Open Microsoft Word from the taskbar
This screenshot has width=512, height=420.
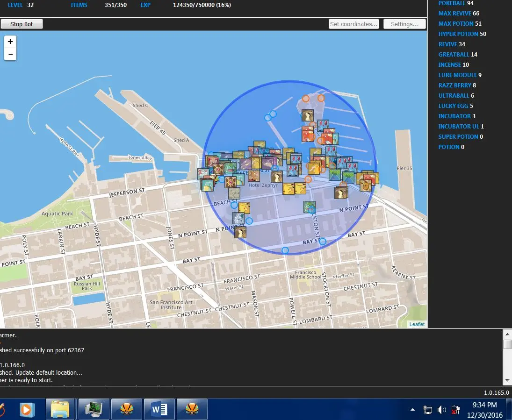(x=159, y=410)
